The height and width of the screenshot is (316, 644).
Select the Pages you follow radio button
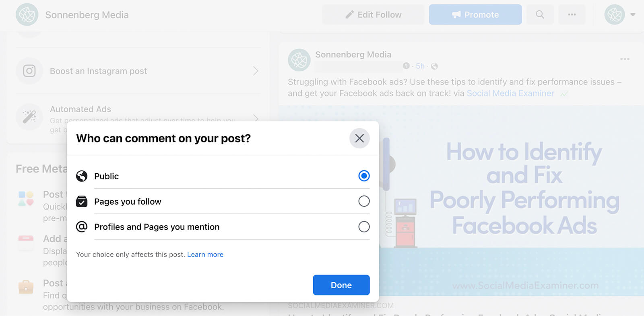coord(364,201)
